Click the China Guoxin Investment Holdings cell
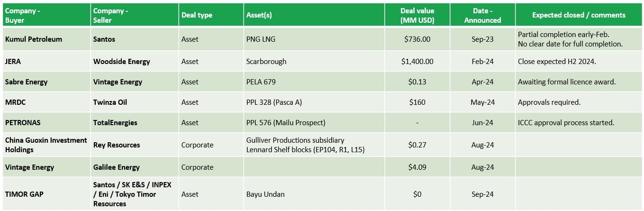The image size is (644, 211). 46,145
